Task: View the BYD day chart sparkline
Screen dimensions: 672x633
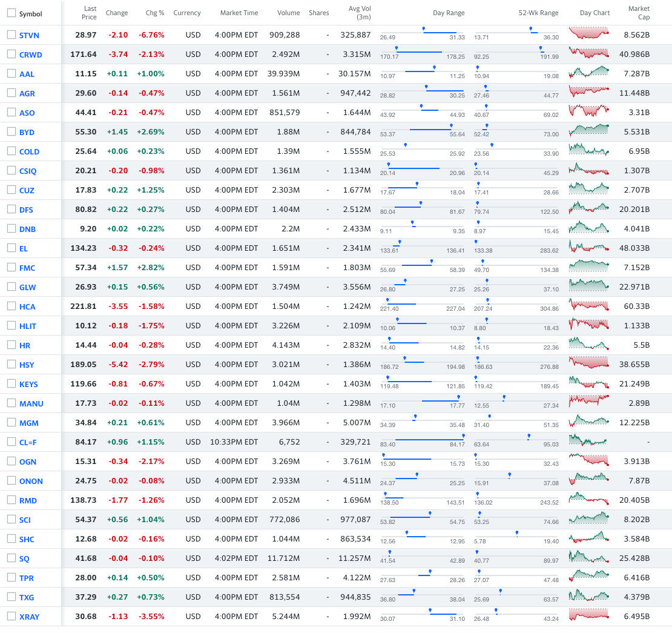Action: [589, 130]
